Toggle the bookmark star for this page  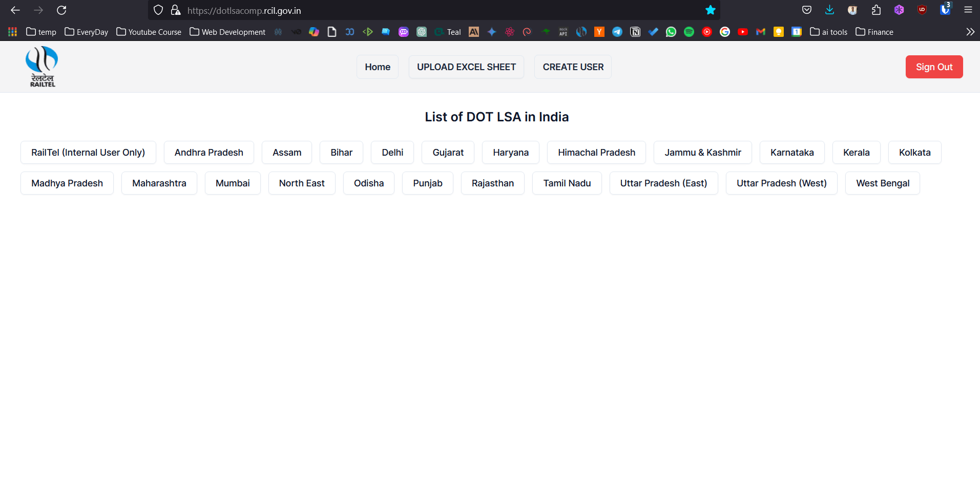(710, 10)
